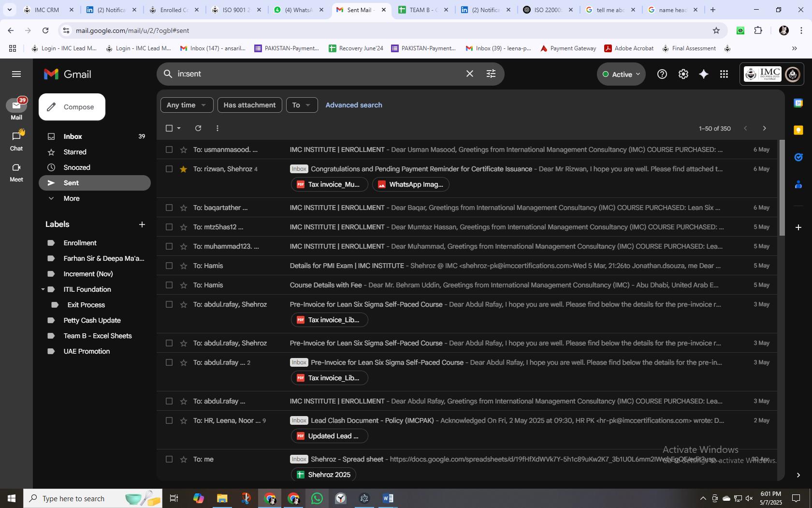Open the More options three-dot menu above list

click(x=217, y=128)
